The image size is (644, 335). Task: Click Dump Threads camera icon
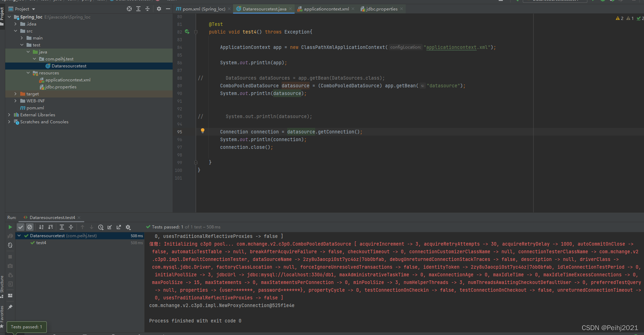click(10, 266)
